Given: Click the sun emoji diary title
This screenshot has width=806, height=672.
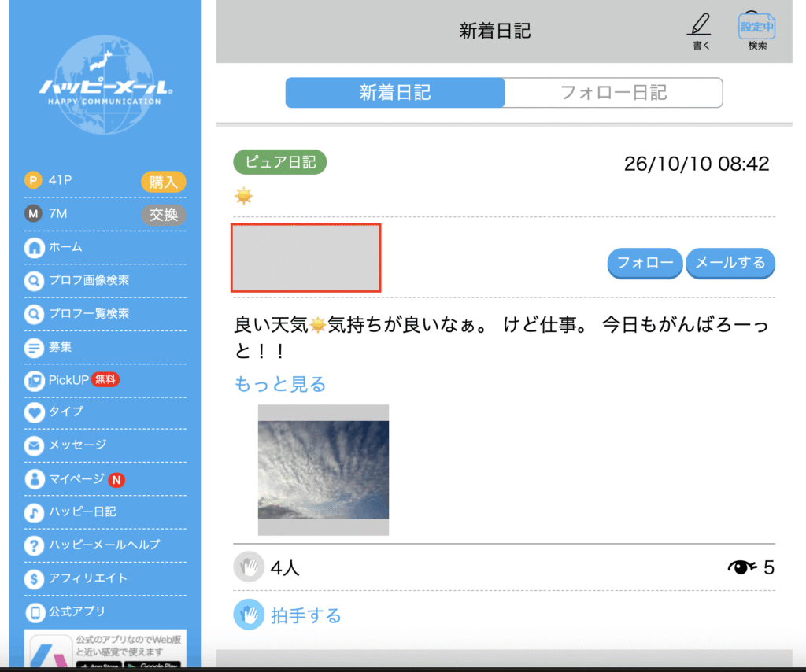Looking at the screenshot, I should point(244,196).
